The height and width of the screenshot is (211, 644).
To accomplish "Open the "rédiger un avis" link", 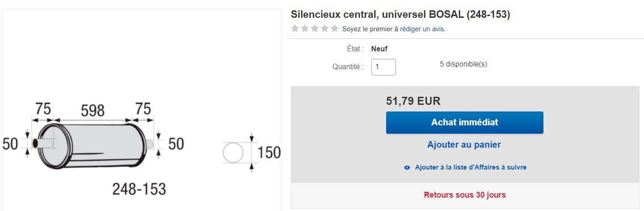I will [x=422, y=29].
